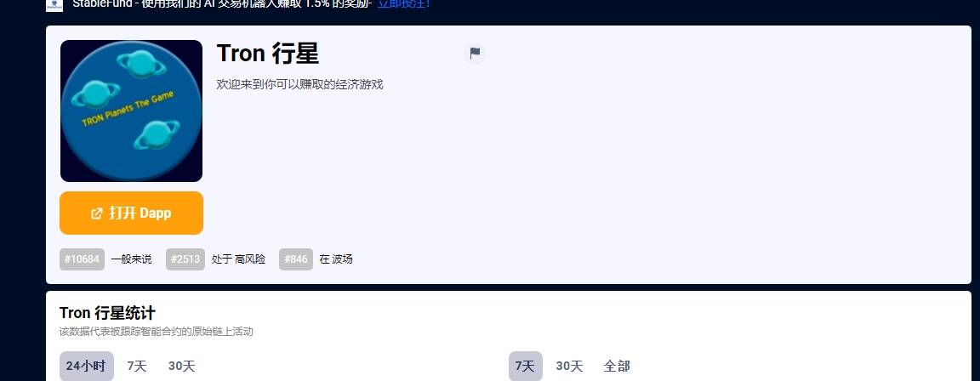Follow the 立即投注! link in the banner

pyautogui.click(x=403, y=3)
